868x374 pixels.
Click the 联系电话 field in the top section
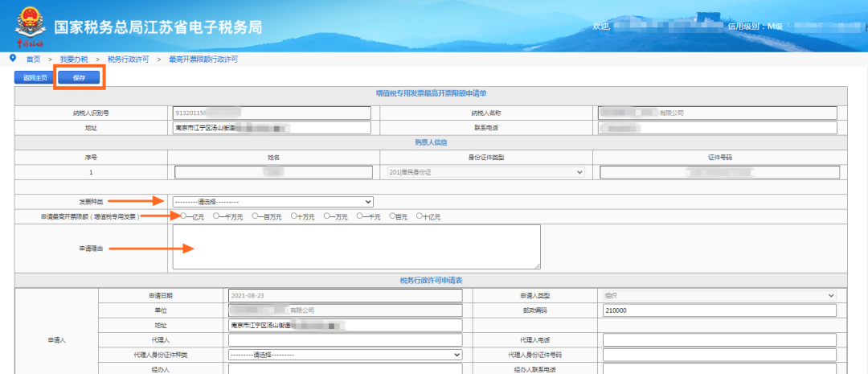point(718,128)
